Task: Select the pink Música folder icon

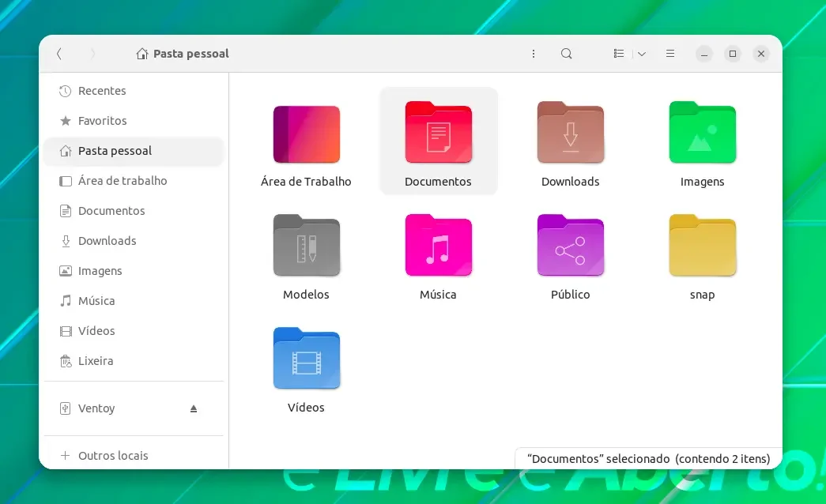Action: tap(438, 246)
